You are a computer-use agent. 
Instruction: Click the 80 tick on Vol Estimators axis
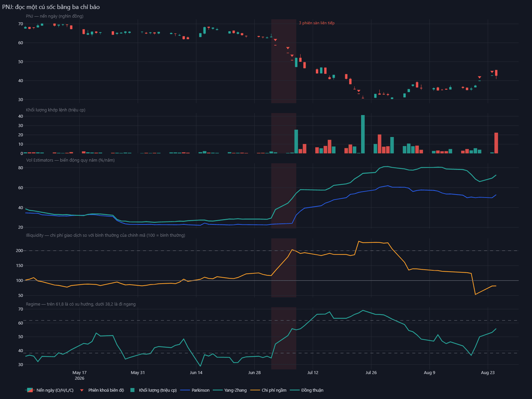tap(21, 168)
